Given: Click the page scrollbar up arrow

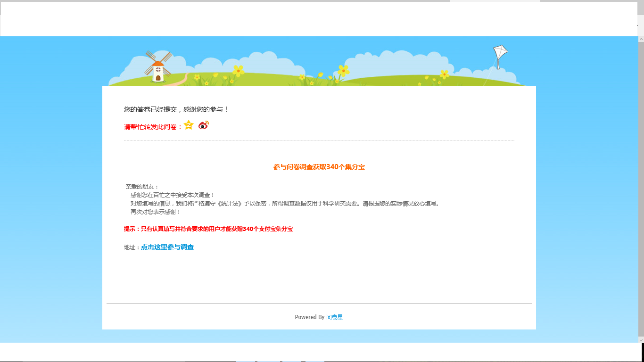Looking at the screenshot, I should [x=641, y=39].
